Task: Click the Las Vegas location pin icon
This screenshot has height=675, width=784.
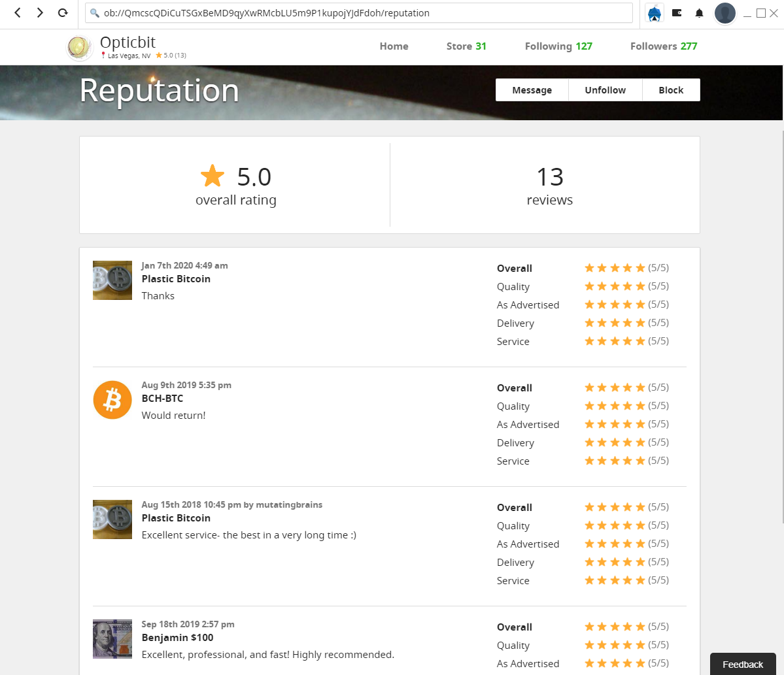Action: [x=103, y=56]
